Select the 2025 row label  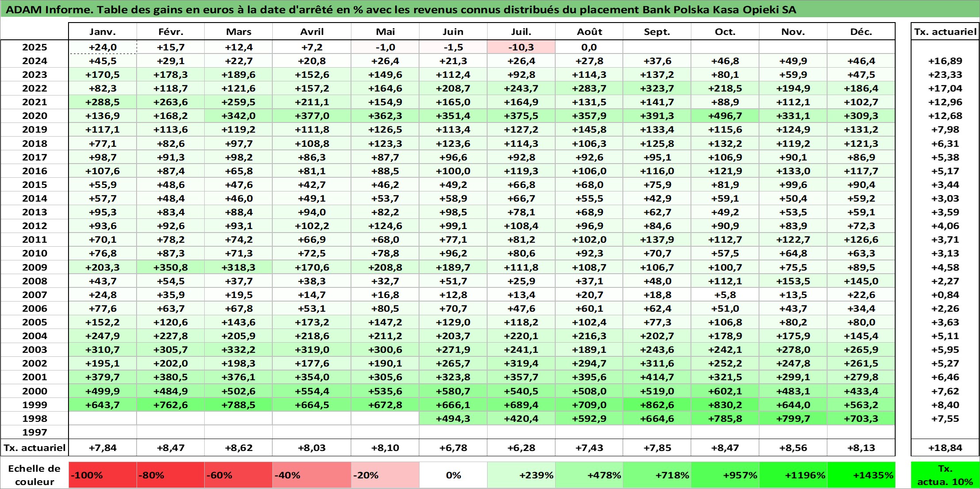[x=34, y=47]
